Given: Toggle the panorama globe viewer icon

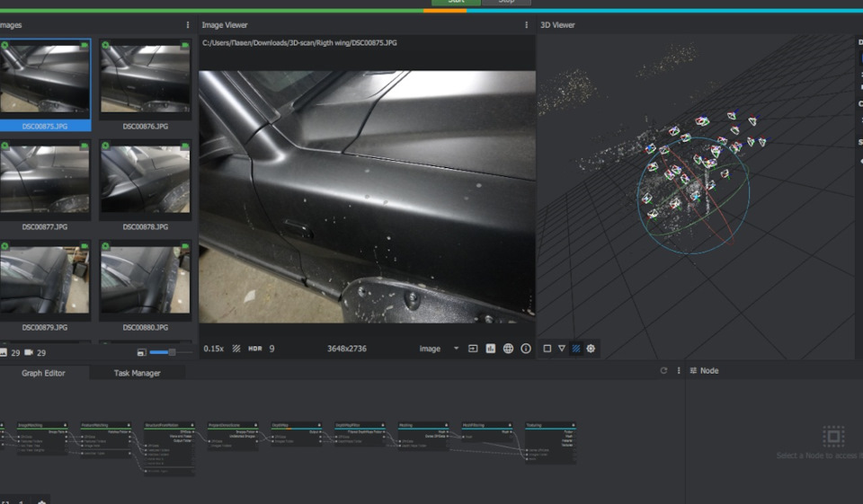Looking at the screenshot, I should point(508,349).
